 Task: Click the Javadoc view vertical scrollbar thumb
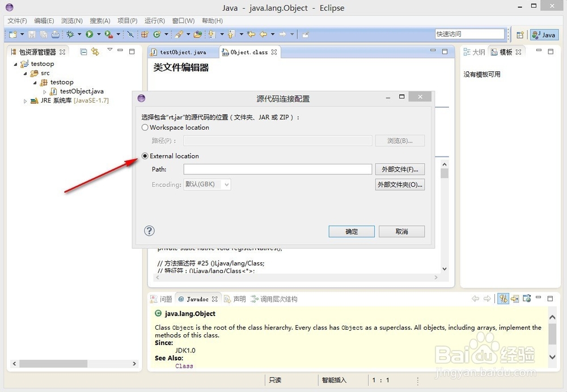coord(552,334)
